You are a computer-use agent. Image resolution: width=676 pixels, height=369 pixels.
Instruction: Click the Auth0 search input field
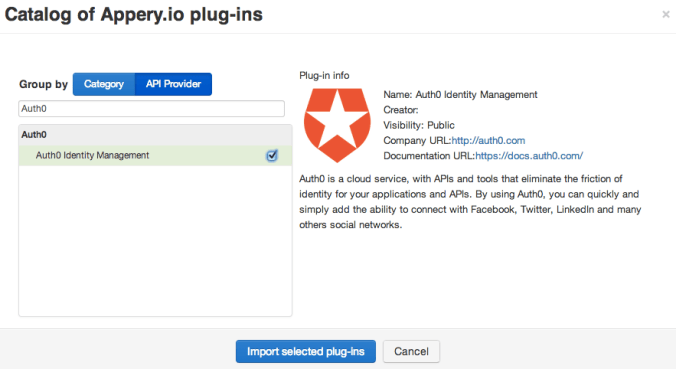click(x=151, y=109)
